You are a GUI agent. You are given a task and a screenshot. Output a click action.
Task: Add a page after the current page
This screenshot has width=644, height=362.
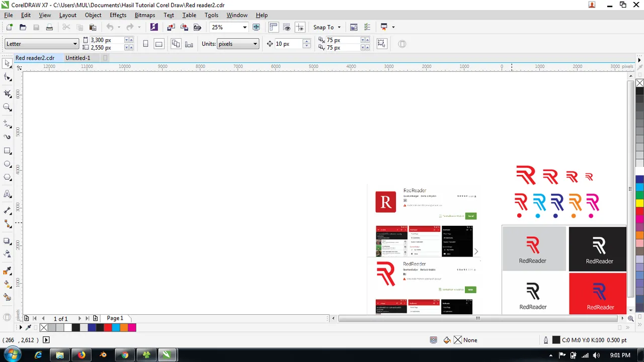tap(95, 318)
